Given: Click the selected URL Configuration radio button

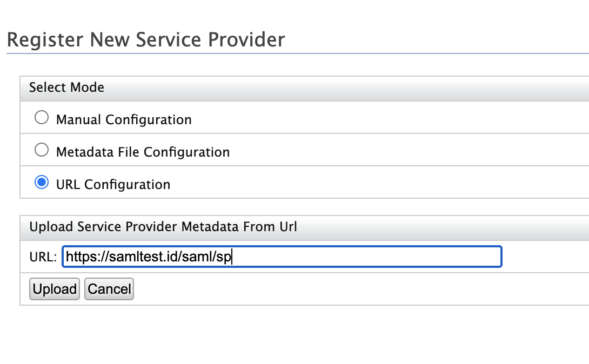Looking at the screenshot, I should click(42, 183).
